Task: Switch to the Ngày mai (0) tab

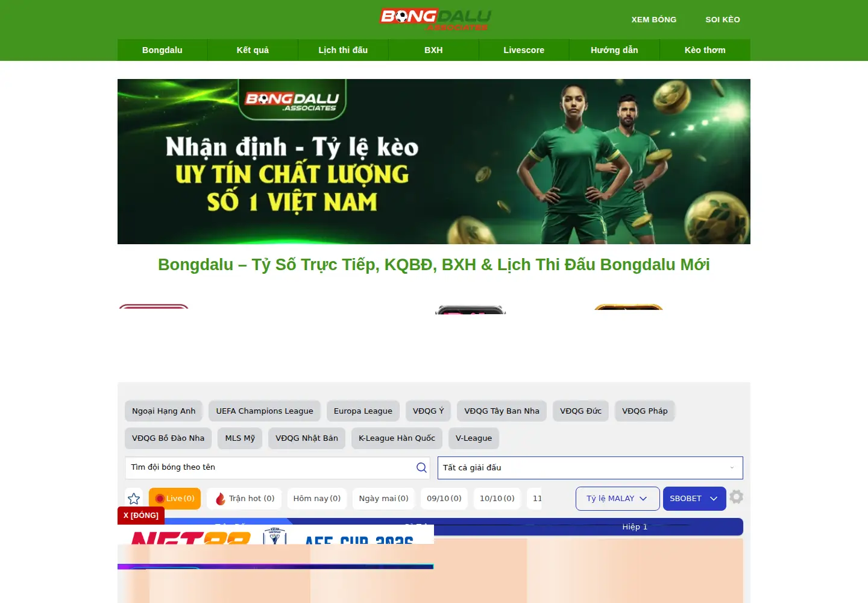Action: point(384,499)
